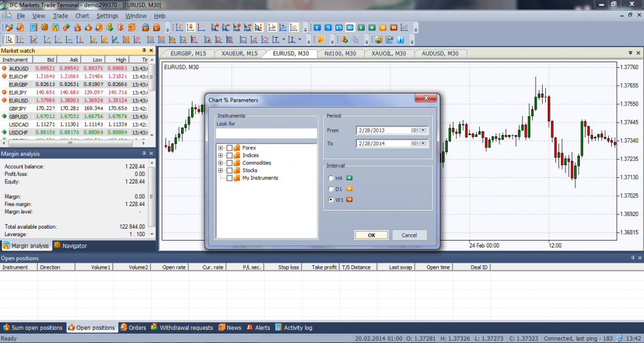Cancel the Chart % Parameters dialog
Viewport: 644px width, 343px height.
click(409, 235)
